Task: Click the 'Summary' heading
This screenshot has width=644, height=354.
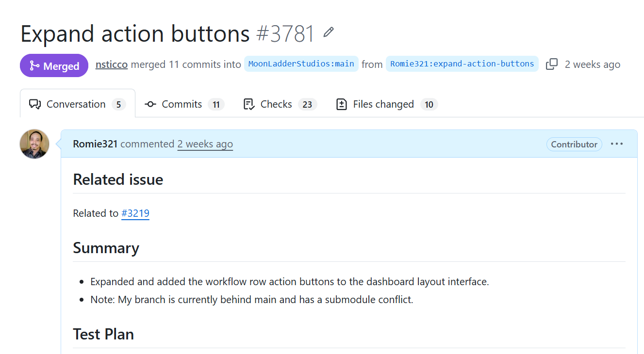Action: pyautogui.click(x=106, y=248)
